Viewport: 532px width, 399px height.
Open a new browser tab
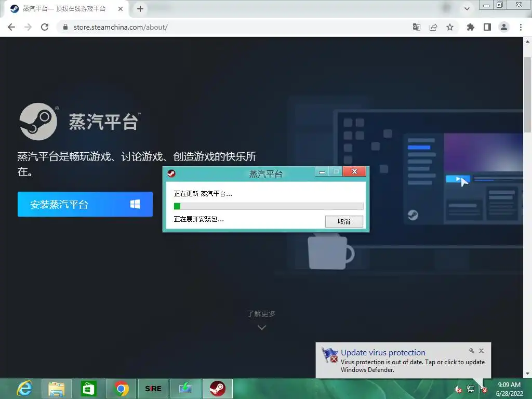pyautogui.click(x=140, y=9)
